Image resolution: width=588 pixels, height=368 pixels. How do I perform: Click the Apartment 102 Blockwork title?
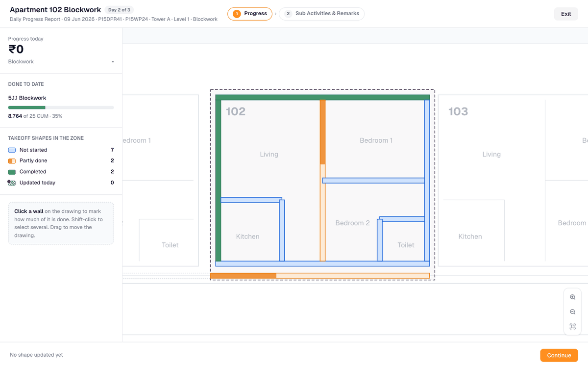click(x=55, y=10)
